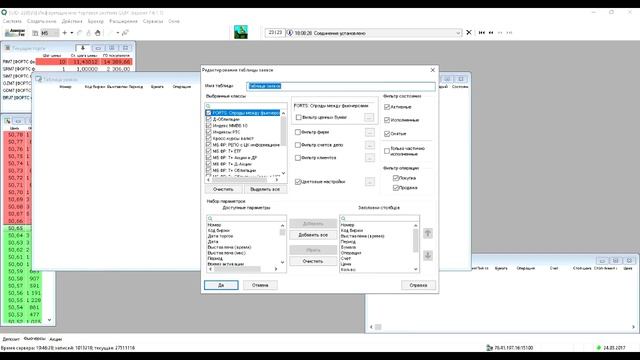Uncheck the Исполненные state filter
640x360 pixels.
point(387,120)
